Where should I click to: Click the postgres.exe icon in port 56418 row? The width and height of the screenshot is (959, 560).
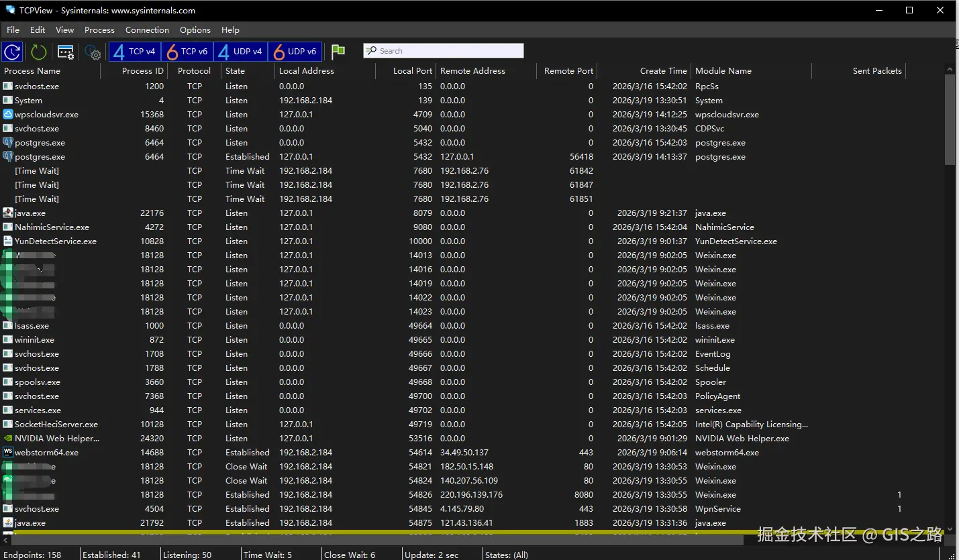pyautogui.click(x=8, y=157)
